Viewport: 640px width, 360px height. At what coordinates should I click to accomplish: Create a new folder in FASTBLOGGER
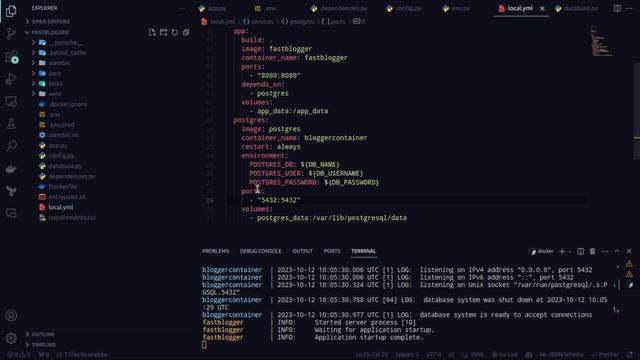pos(163,32)
